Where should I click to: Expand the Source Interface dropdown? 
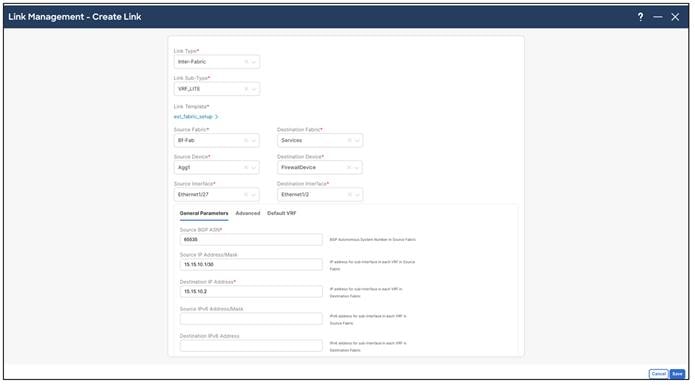click(254, 194)
